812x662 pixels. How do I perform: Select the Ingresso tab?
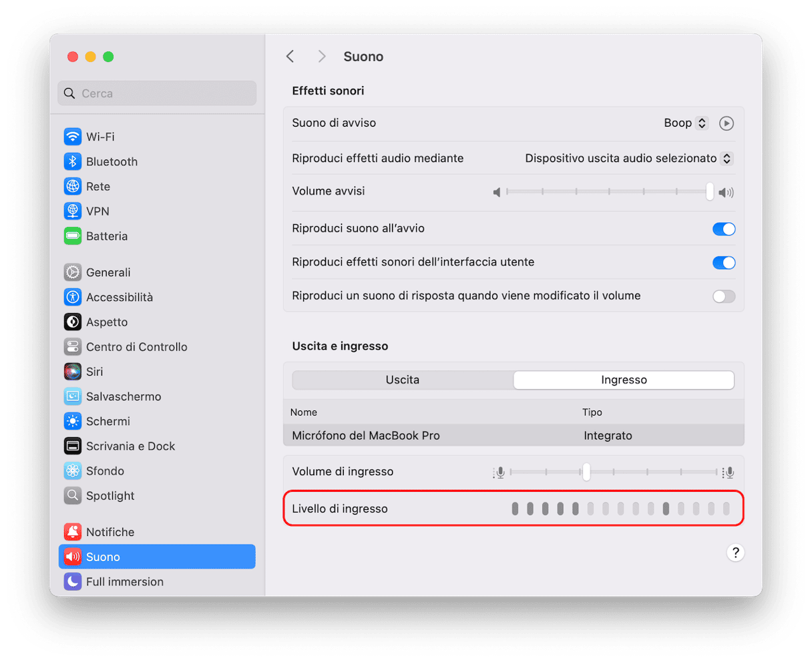(x=624, y=380)
